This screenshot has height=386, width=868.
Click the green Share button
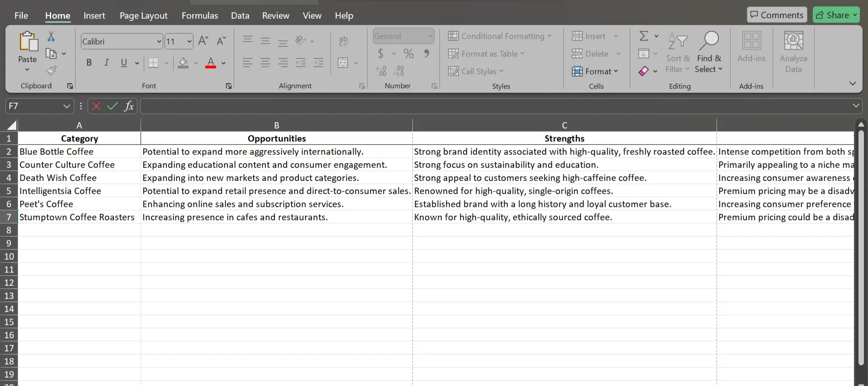[x=836, y=15]
